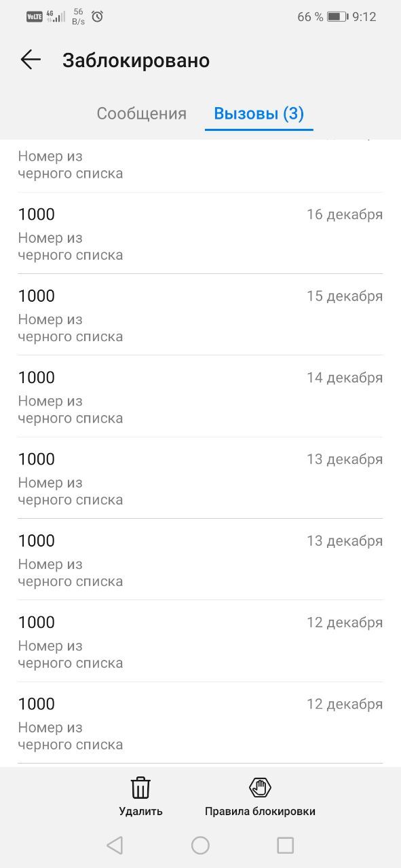Open the Удалить trash icon
401x868 pixels.
point(140,788)
